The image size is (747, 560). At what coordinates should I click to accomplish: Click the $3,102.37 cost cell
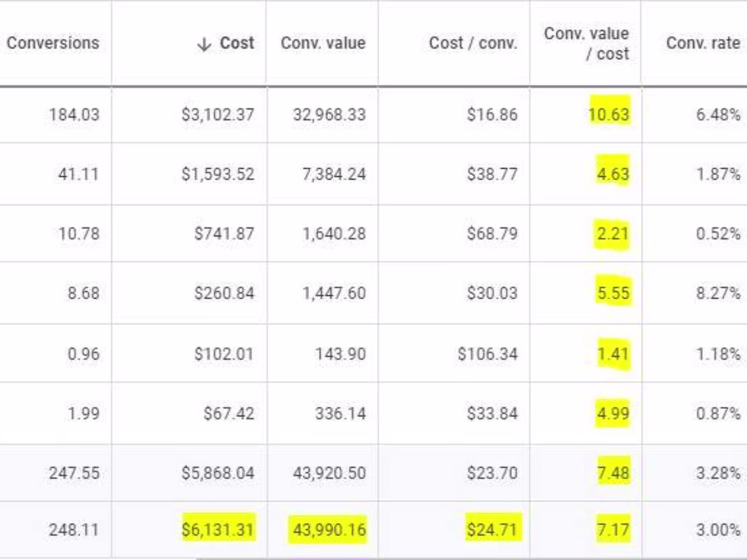click(218, 114)
